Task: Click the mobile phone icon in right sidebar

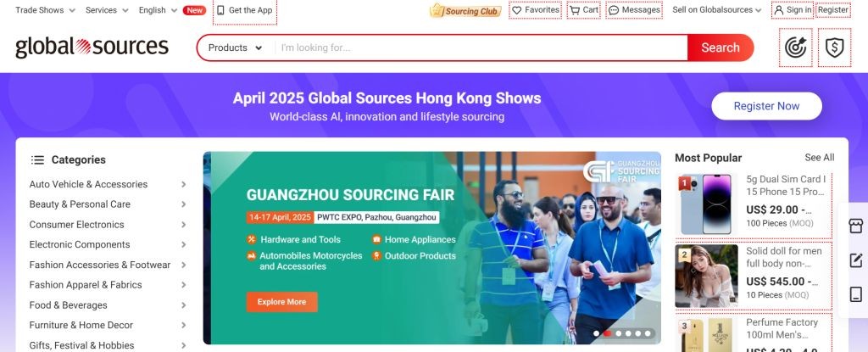Action: pyautogui.click(x=856, y=294)
